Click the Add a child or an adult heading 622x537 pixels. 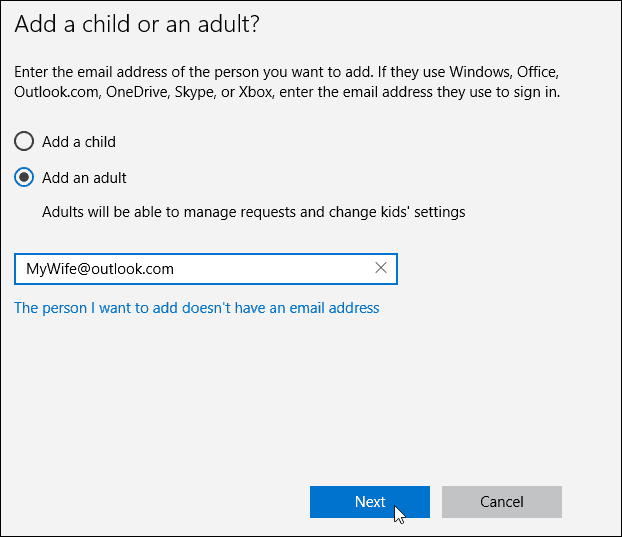point(137,24)
